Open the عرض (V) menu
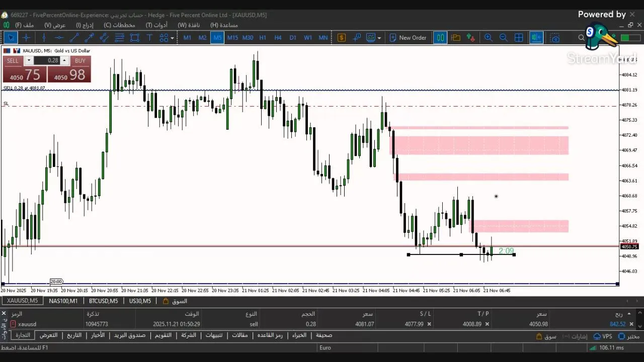This screenshot has height=362, width=644. 55,25
